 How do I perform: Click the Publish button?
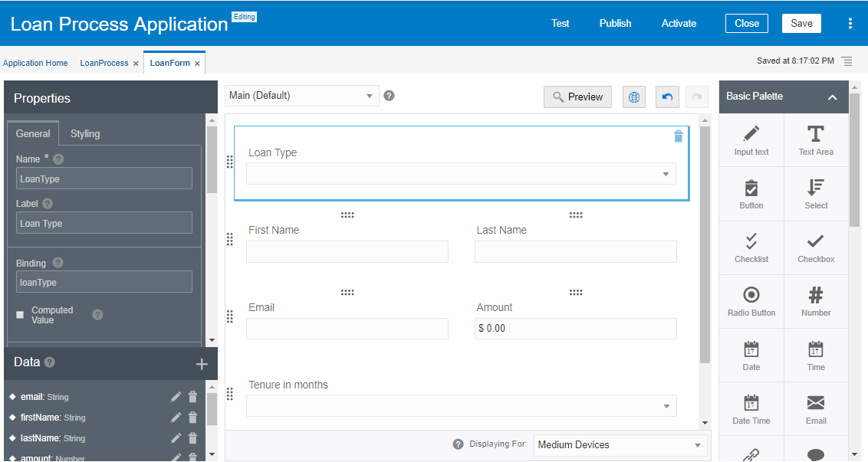(x=615, y=23)
